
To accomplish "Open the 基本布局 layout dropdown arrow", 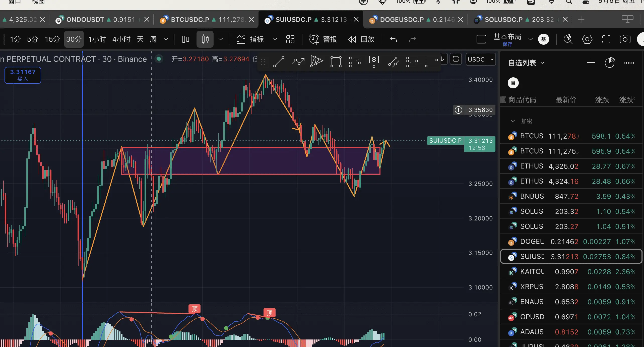I will (x=530, y=39).
